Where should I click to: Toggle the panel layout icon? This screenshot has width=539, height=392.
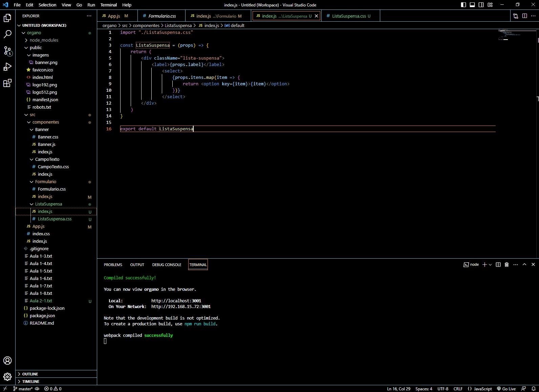pyautogui.click(x=472, y=5)
